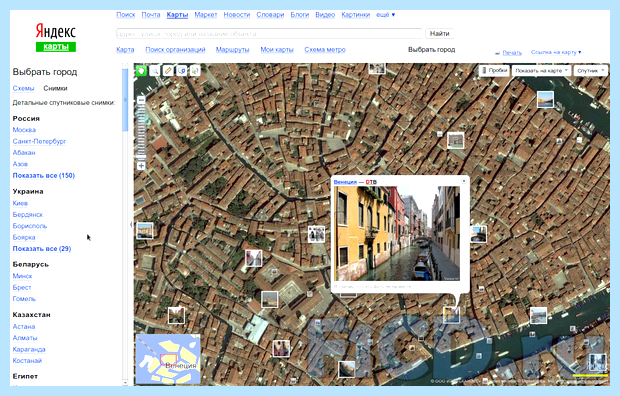This screenshot has width=620, height=396.
Task: Focus the address search input field
Action: tap(269, 34)
